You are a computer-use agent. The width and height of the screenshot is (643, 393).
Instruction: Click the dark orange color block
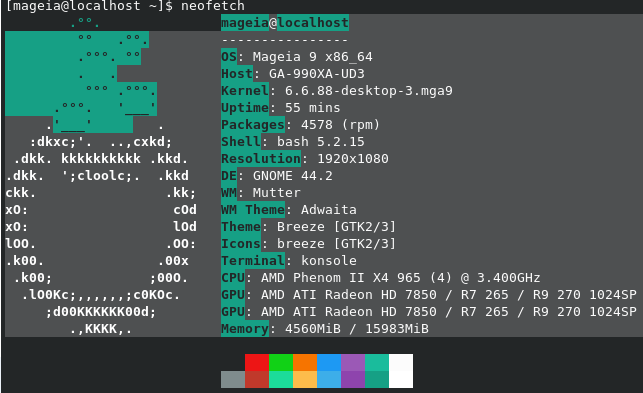point(305,363)
